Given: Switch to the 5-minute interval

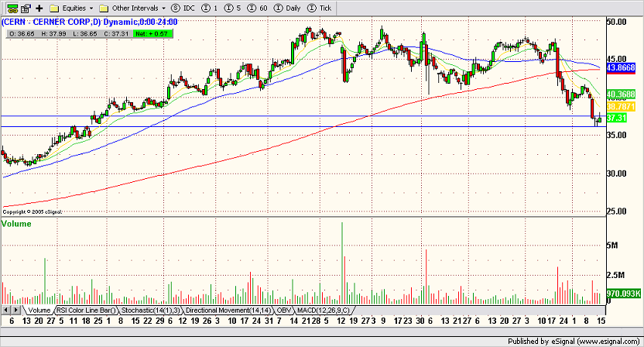Looking at the screenshot, I should click(233, 8).
